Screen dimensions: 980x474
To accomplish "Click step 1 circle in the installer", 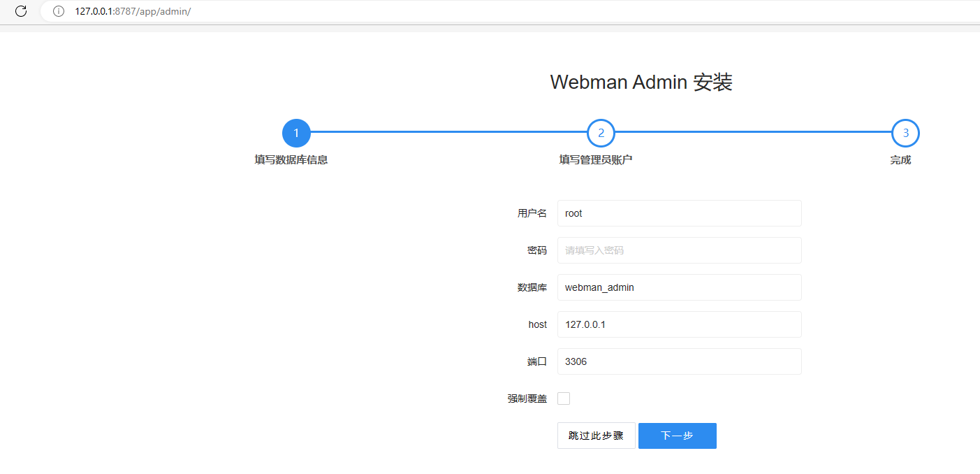I will pos(296,133).
